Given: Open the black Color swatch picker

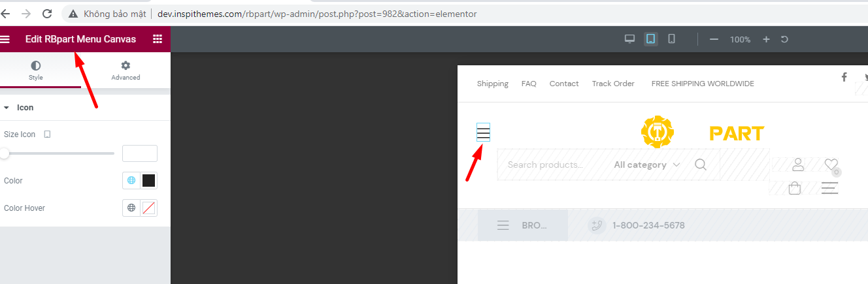Looking at the screenshot, I should coord(149,181).
